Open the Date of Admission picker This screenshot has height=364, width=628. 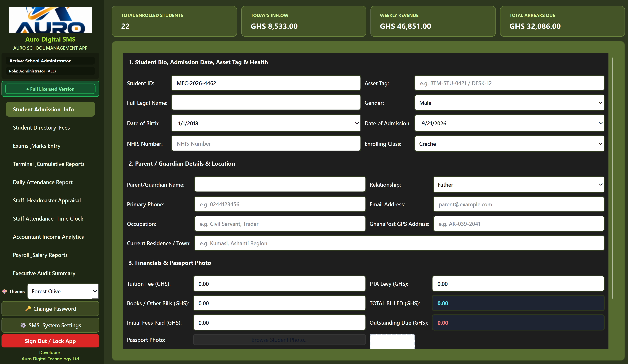pos(509,123)
